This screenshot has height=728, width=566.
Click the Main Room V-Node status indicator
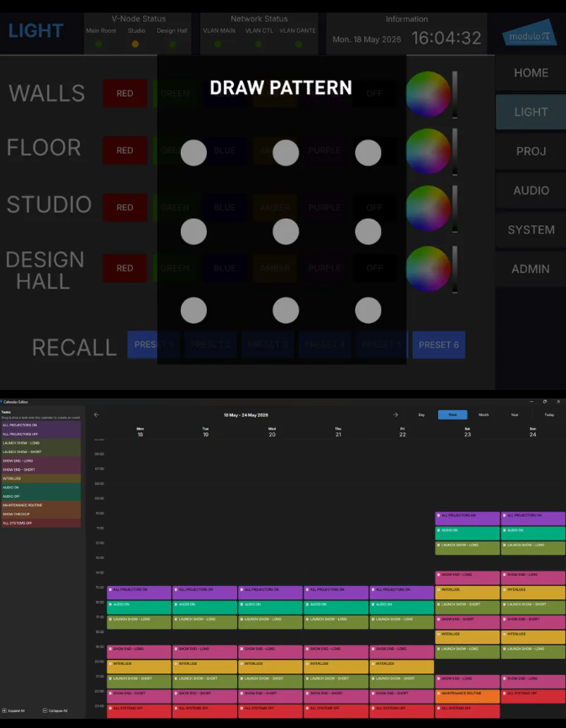tap(98, 44)
